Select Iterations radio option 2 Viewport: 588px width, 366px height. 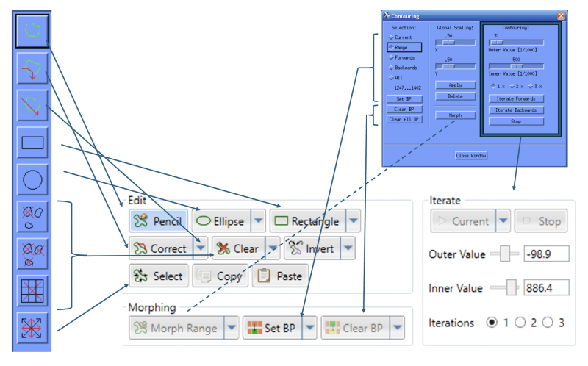tap(520, 323)
